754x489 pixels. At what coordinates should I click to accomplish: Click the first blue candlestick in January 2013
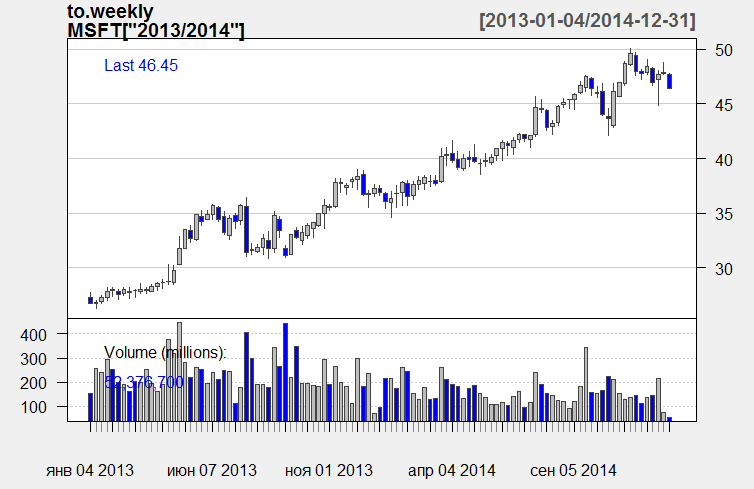[90, 300]
